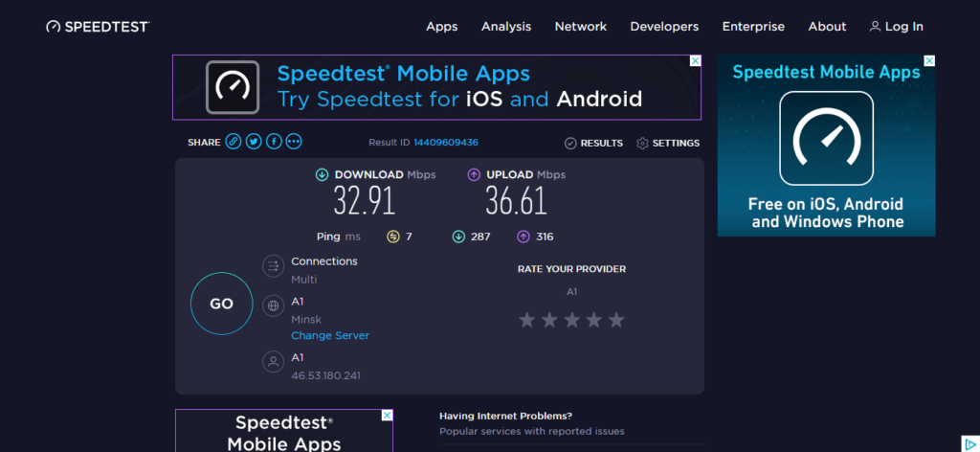Open the Apps menu

[442, 27]
